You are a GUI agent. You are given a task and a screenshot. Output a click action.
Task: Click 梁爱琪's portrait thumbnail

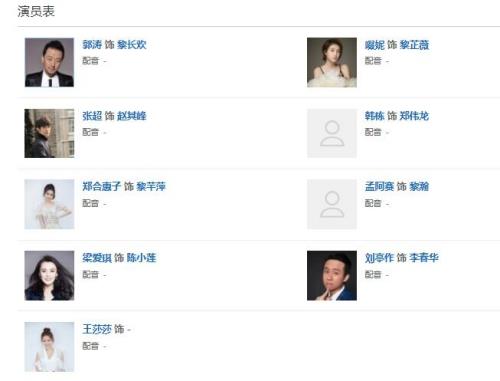pyautogui.click(x=49, y=276)
